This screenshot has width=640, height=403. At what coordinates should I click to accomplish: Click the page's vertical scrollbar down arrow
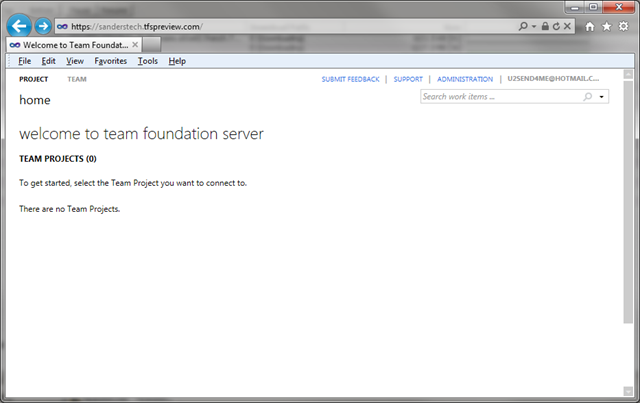629,388
